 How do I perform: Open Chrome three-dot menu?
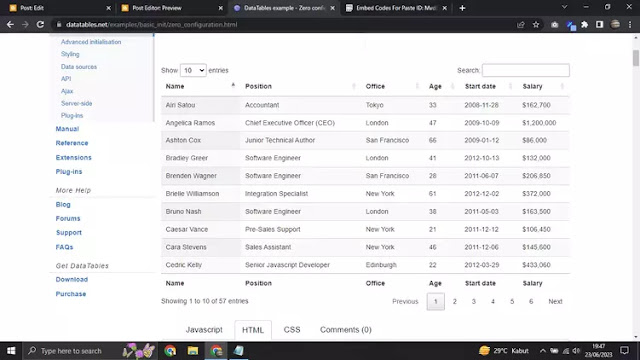(x=630, y=24)
